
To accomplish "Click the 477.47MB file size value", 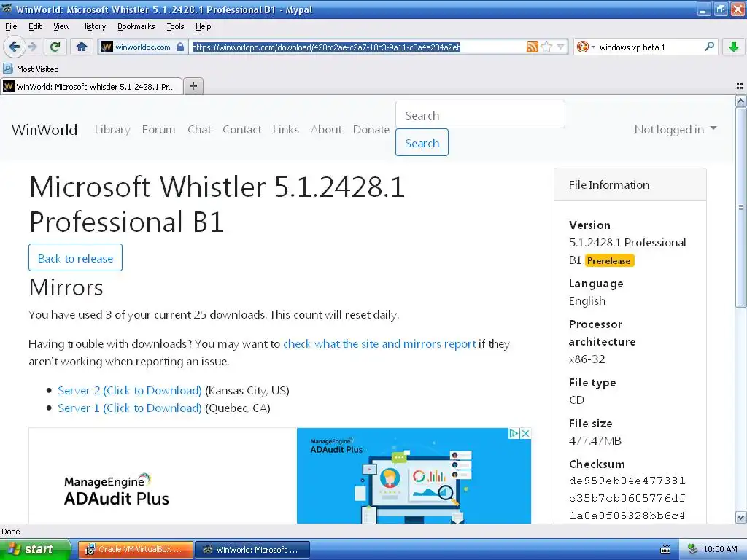I will point(595,441).
